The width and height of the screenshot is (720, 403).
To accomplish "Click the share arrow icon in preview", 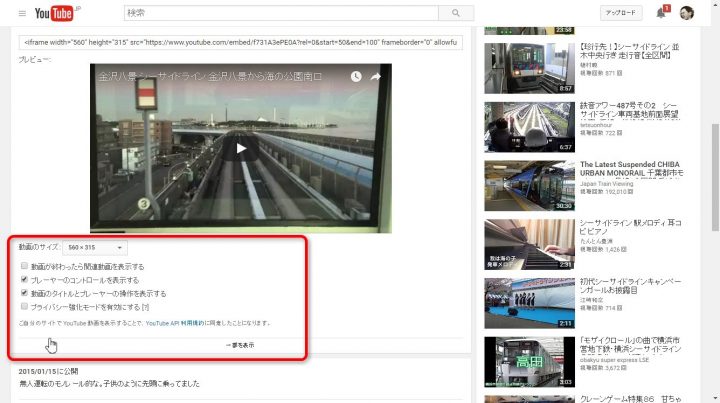I will click(x=375, y=77).
